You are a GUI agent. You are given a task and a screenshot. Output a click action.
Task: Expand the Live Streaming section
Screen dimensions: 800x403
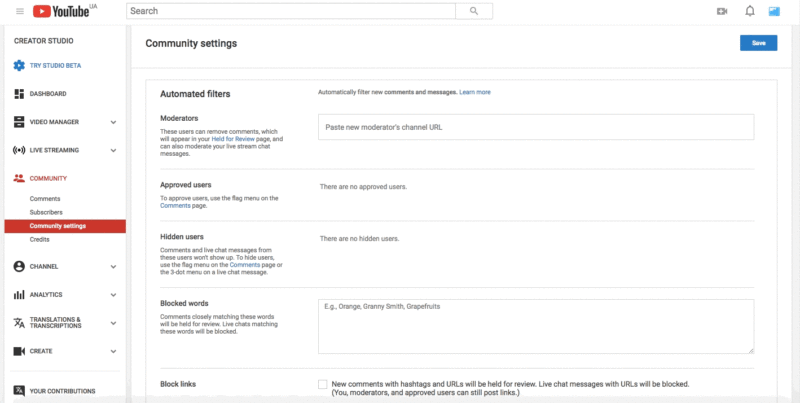(x=113, y=150)
